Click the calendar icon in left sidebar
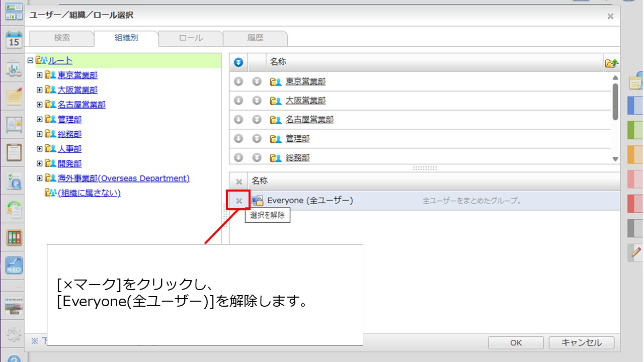 click(x=14, y=40)
